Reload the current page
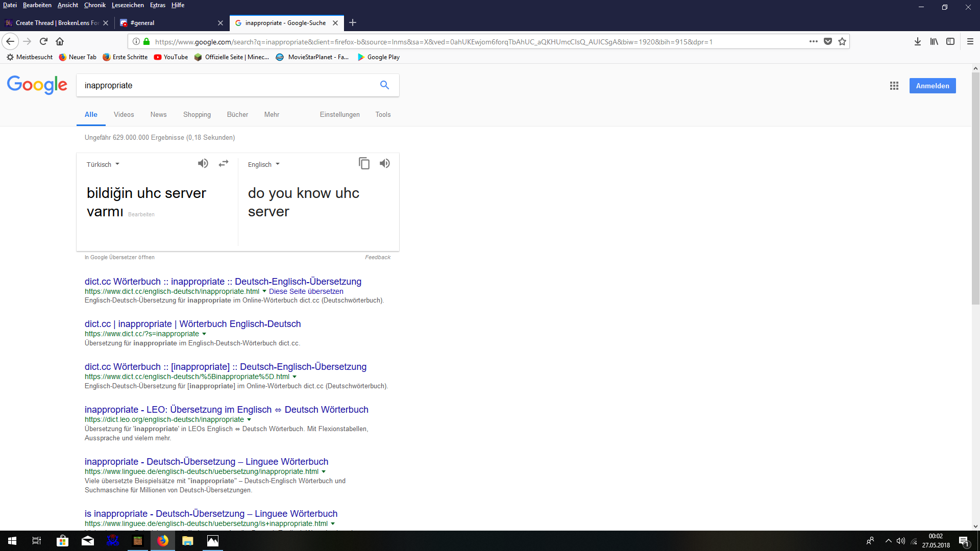 coord(43,41)
